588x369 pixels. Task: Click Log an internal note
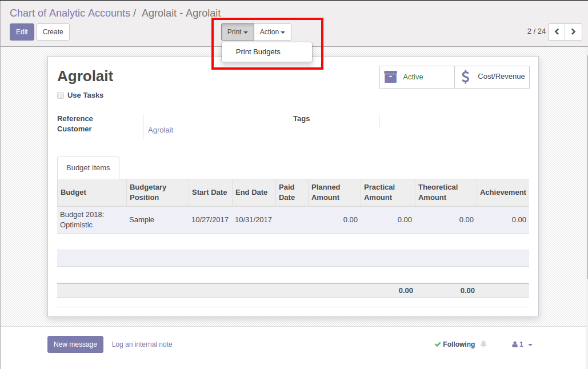click(142, 344)
